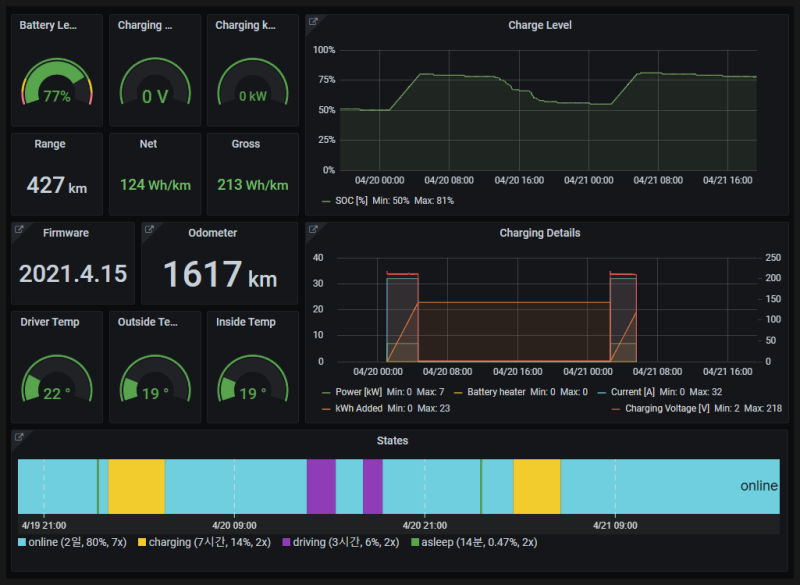Viewport: 800px width, 585px height.
Task: Open the Inside Temp panel title menu
Action: [246, 322]
